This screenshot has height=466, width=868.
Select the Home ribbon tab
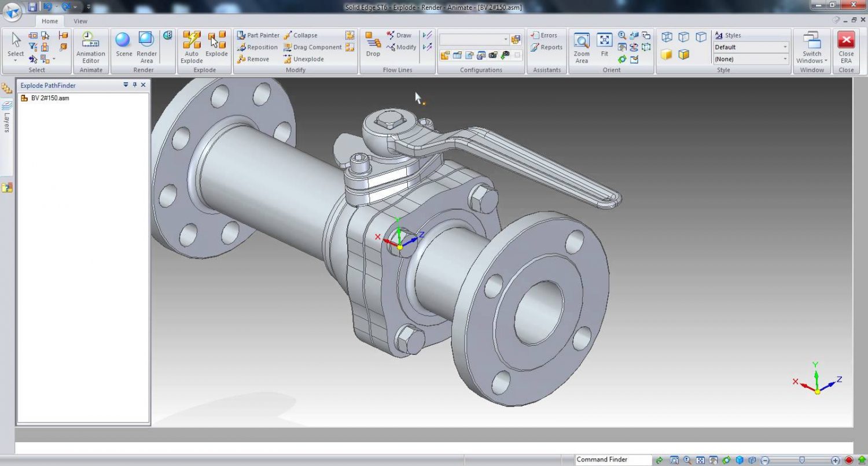click(x=50, y=21)
